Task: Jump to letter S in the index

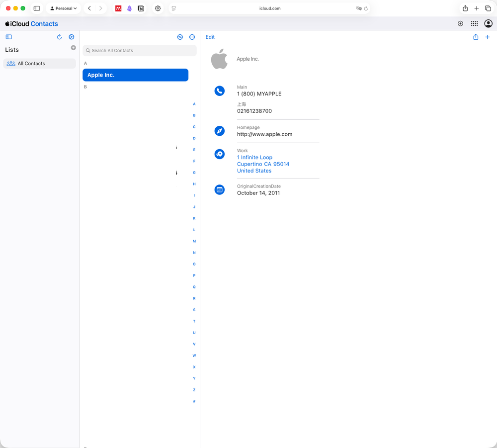Action: pos(194,310)
